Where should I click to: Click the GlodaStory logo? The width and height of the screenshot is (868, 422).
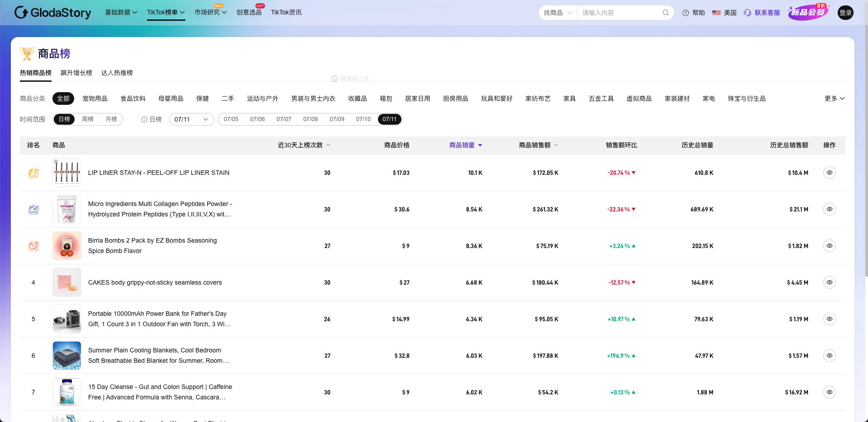click(x=52, y=13)
